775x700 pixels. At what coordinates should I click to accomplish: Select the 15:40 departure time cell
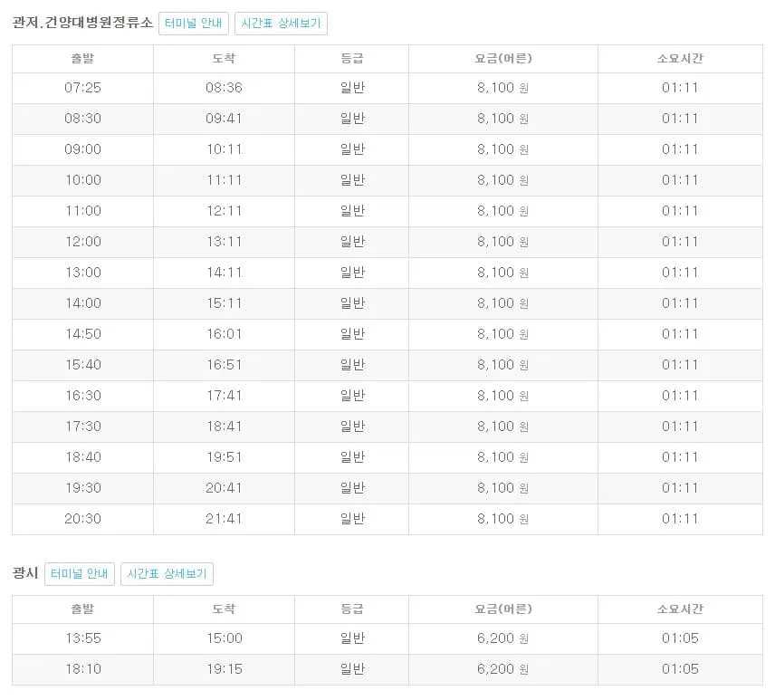coord(82,365)
